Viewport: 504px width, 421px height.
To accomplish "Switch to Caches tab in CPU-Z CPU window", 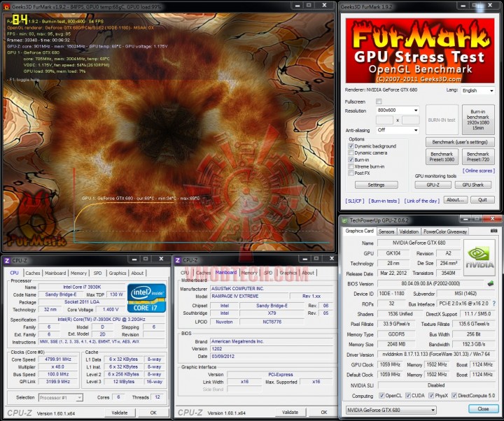I will pos(32,273).
